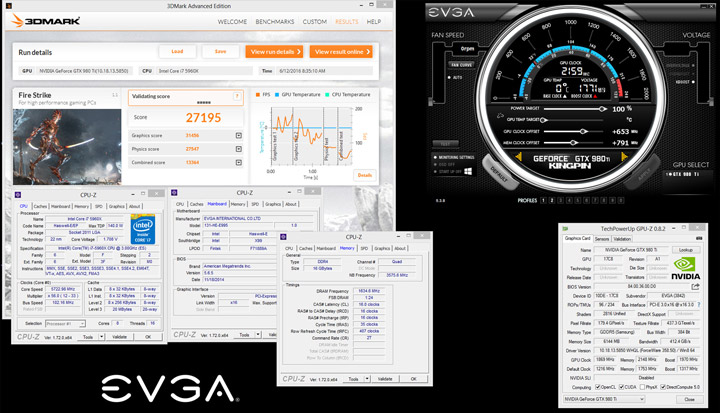
Task: Click the Lookup button in GPU-Z
Action: [686, 250]
